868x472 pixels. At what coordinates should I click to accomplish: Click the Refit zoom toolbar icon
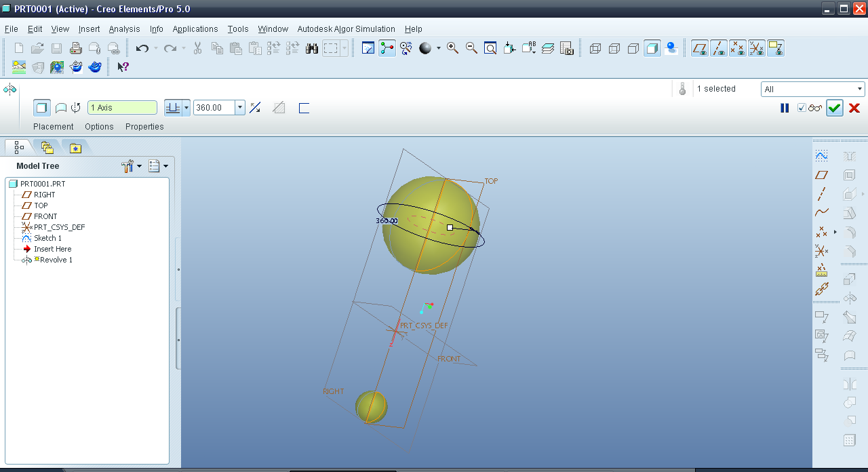[x=490, y=48]
